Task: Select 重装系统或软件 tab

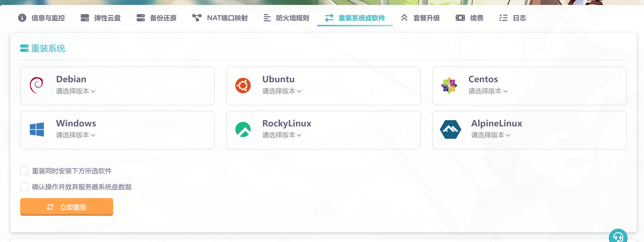Action: pyautogui.click(x=355, y=18)
